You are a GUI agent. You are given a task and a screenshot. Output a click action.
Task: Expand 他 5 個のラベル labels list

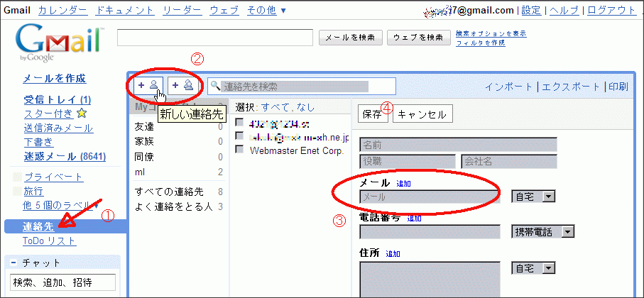61,204
